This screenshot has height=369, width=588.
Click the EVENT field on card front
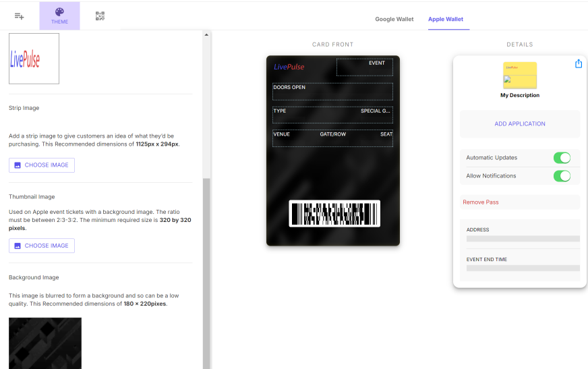[x=365, y=67]
